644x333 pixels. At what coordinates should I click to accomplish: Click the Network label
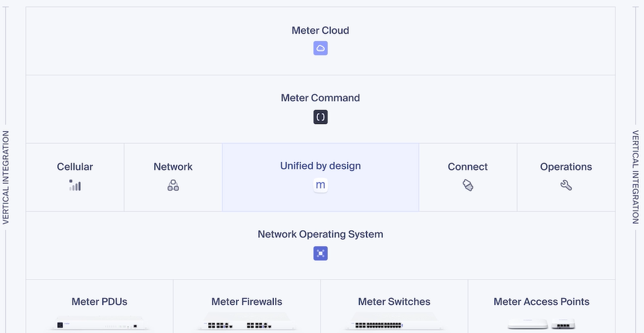[x=173, y=167]
